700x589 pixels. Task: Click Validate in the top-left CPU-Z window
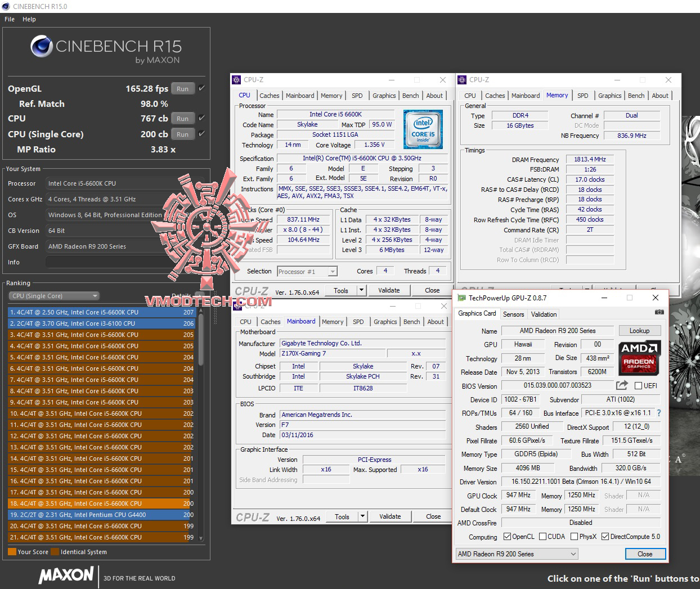point(389,291)
